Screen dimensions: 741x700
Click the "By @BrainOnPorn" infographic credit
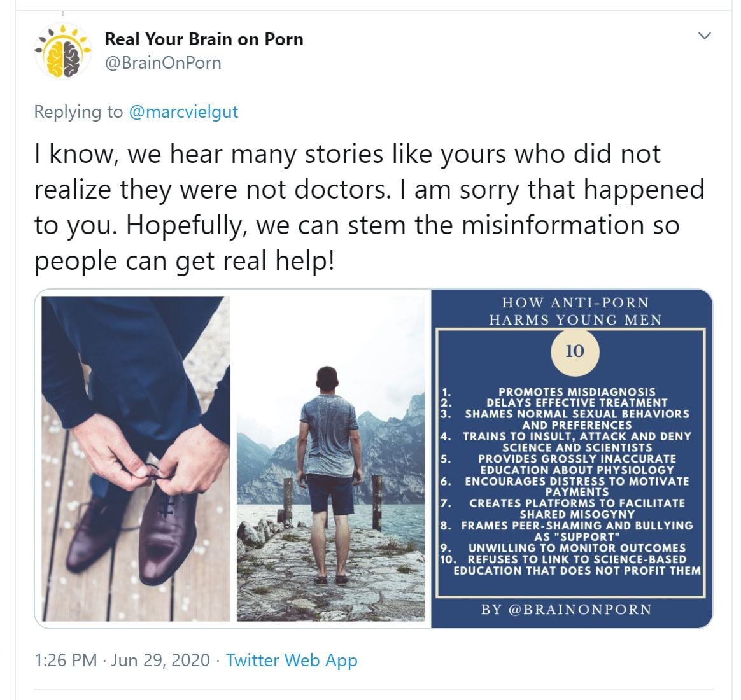tap(566, 609)
